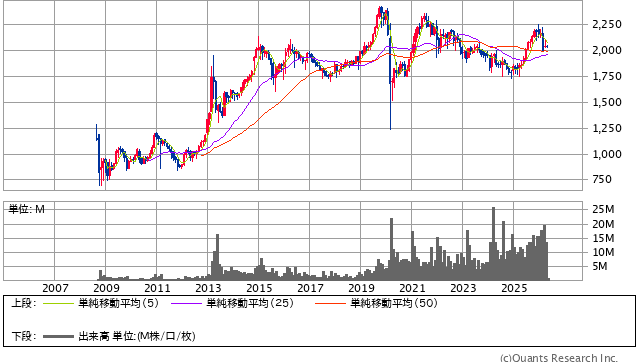Click the purple 単純移動平均(25) legend line
The image size is (638, 362).
pyautogui.click(x=186, y=303)
